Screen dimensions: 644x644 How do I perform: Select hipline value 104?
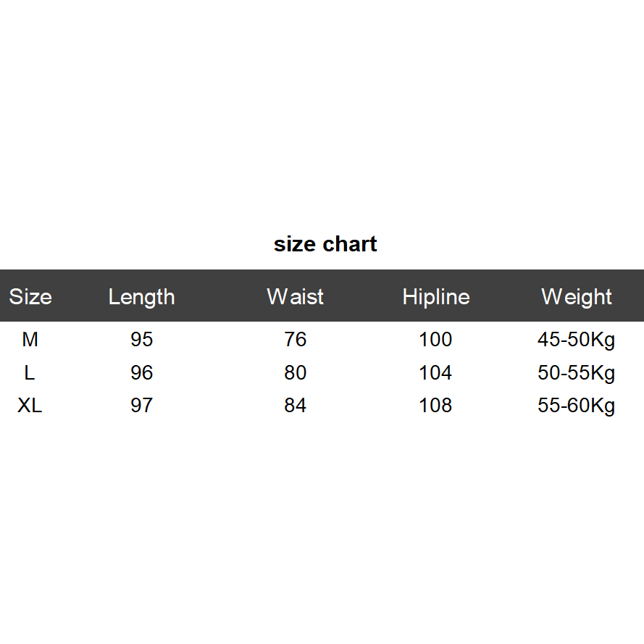tap(435, 372)
